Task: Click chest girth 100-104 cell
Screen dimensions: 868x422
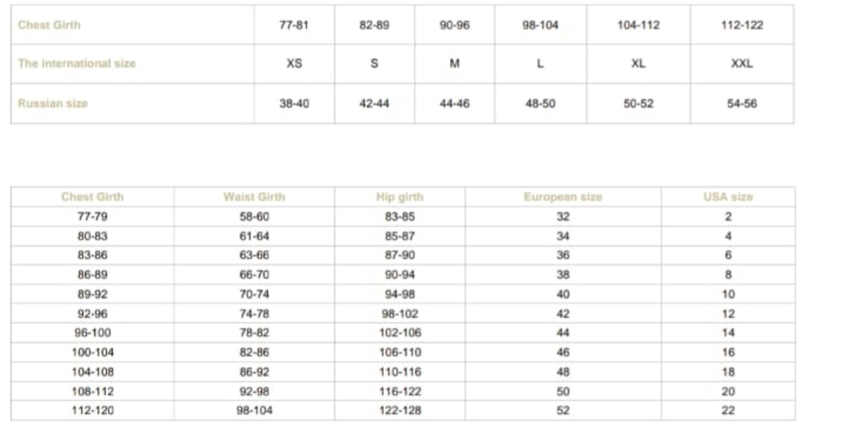Action: [92, 352]
